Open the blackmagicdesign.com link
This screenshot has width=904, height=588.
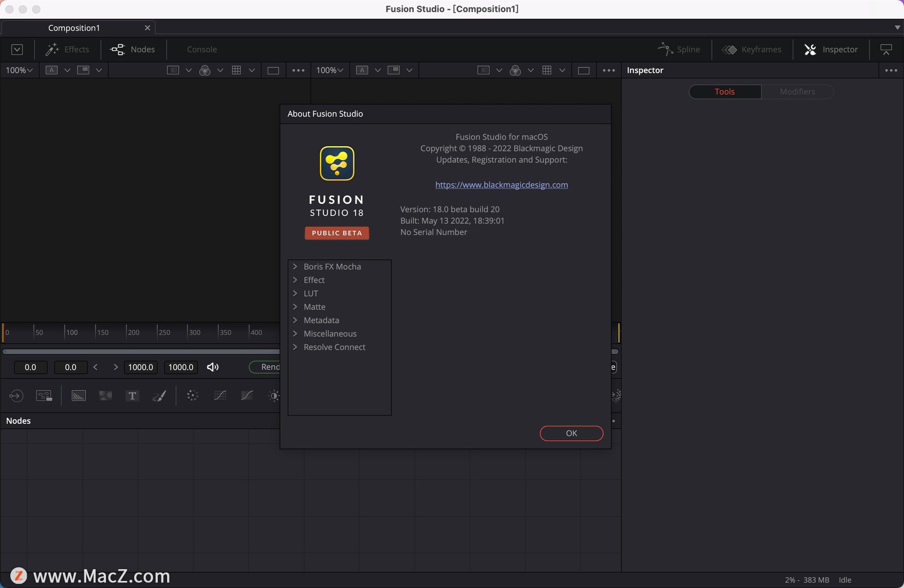coord(501,185)
